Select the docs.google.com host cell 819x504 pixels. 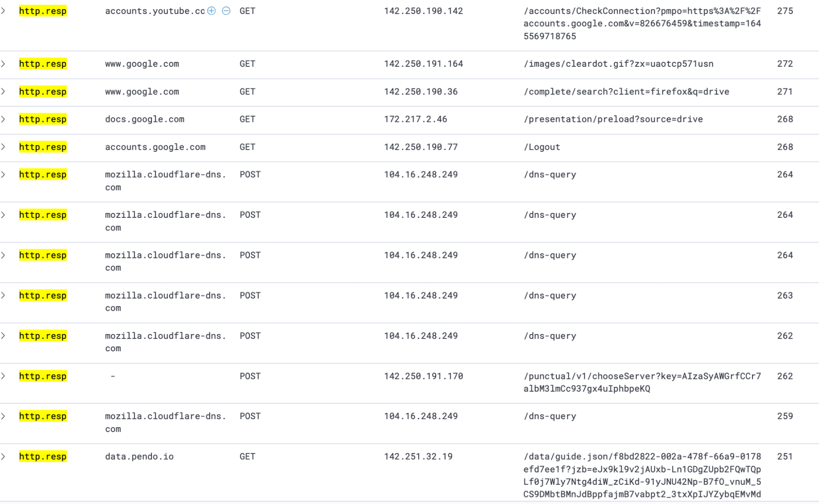pos(145,119)
